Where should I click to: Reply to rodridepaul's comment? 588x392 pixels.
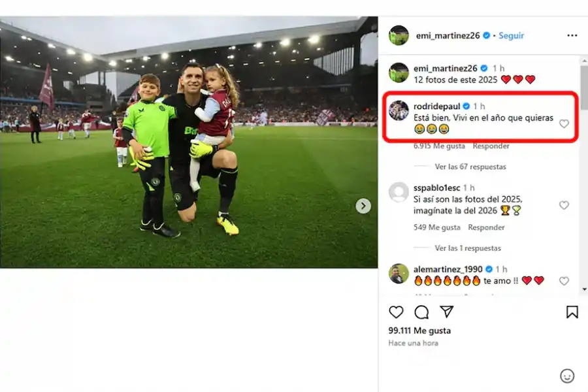(491, 146)
